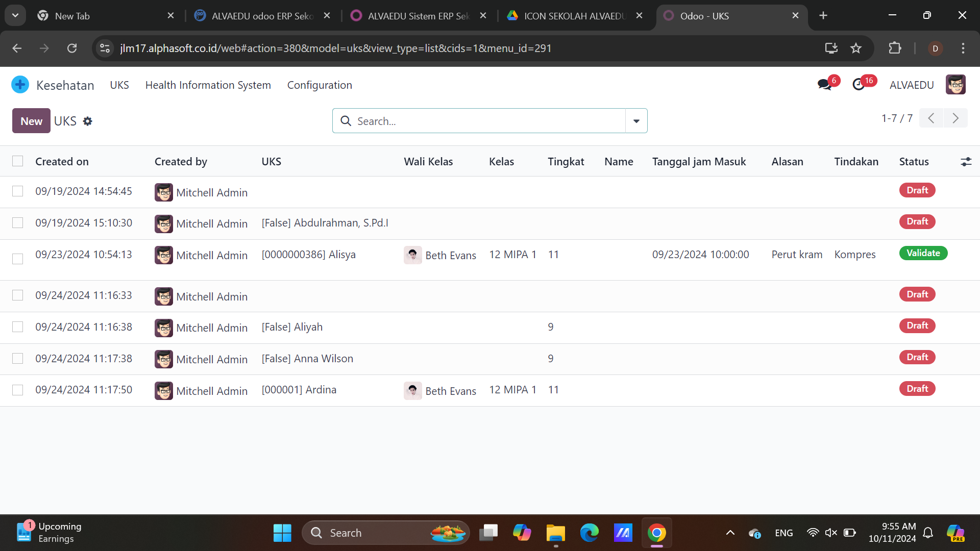Click the Search input field
Screen dimensions: 980x551
485,121
